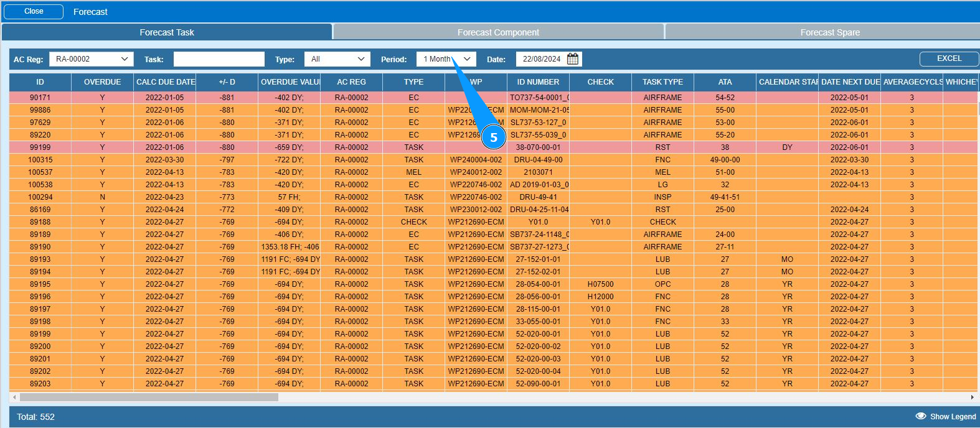Click into the Task input field
This screenshot has height=428, width=980.
pos(219,59)
